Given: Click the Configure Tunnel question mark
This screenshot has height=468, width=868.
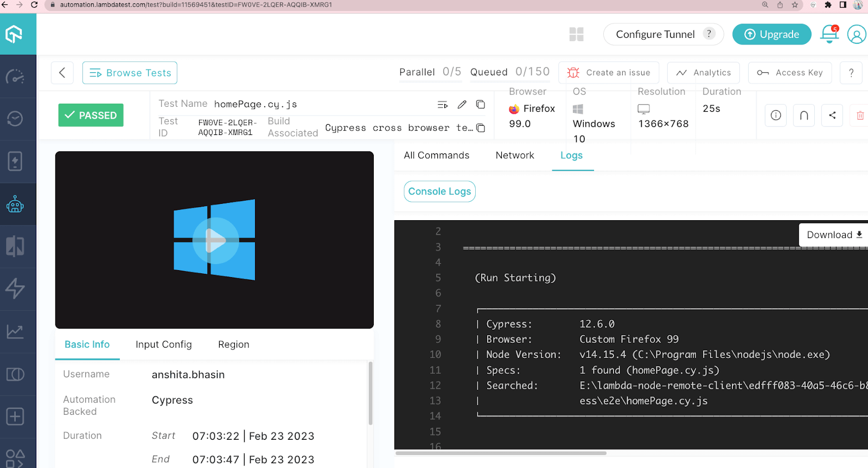Looking at the screenshot, I should tap(709, 34).
